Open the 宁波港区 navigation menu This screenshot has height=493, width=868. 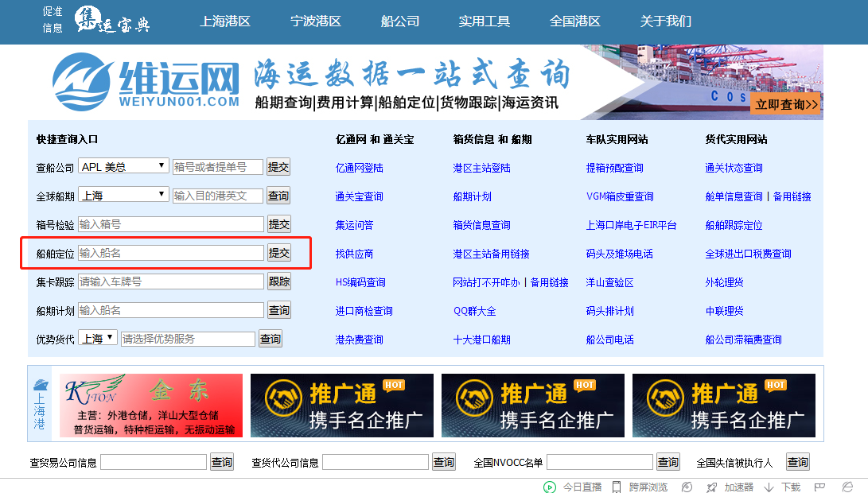point(316,21)
